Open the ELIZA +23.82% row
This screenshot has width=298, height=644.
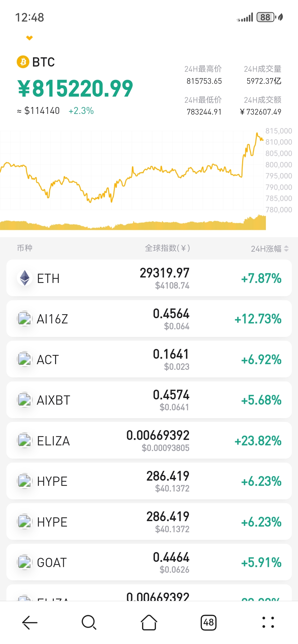149,440
